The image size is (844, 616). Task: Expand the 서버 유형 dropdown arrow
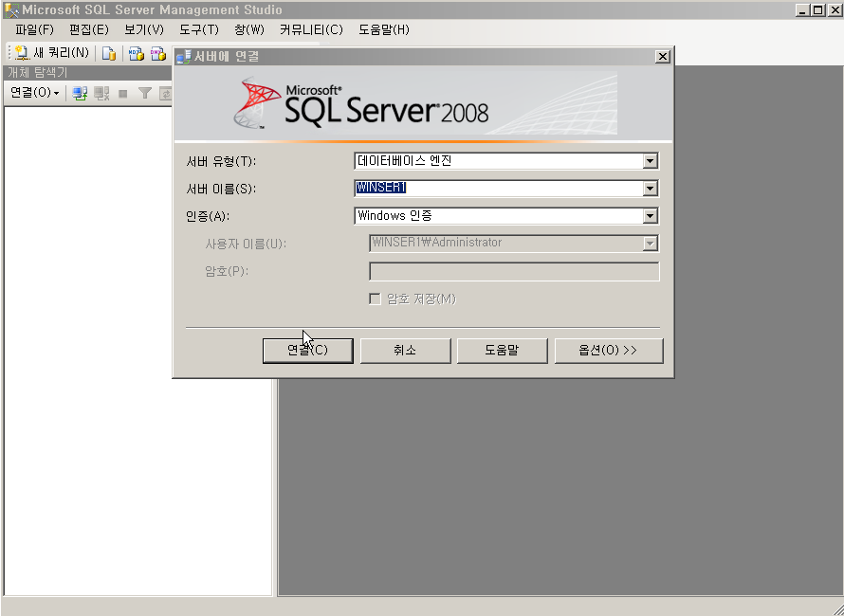coord(650,161)
